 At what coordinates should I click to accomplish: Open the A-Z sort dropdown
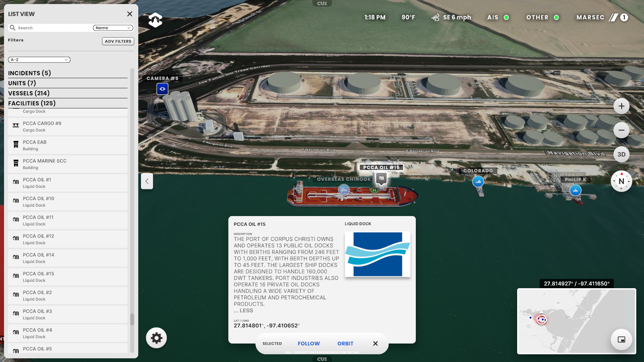39,60
